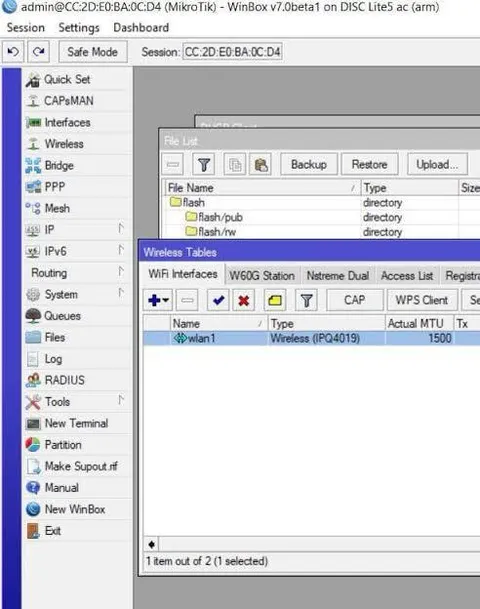Click Exit in the sidebar
The image size is (480, 609).
pos(77,531)
